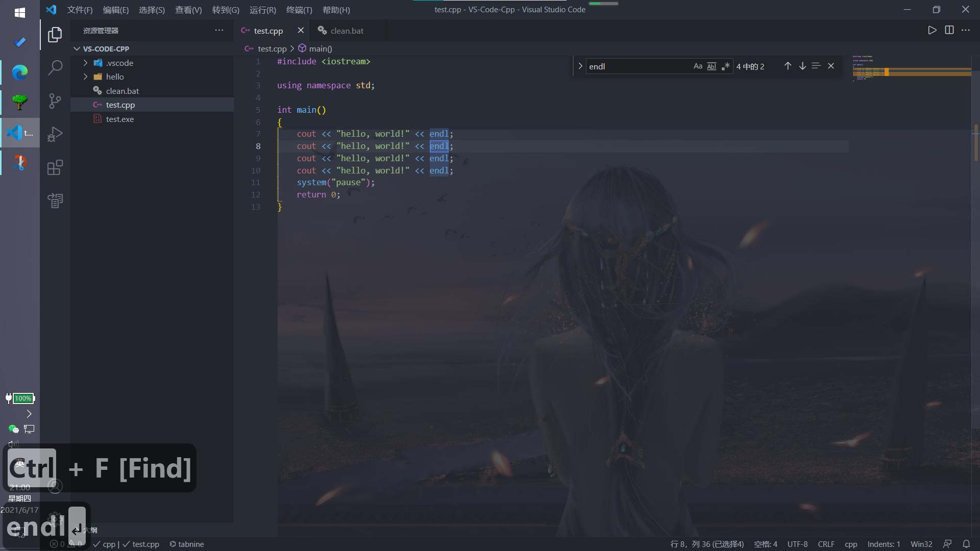Open the VS Code logo application menu
The width and height of the screenshot is (980, 551).
(51, 10)
